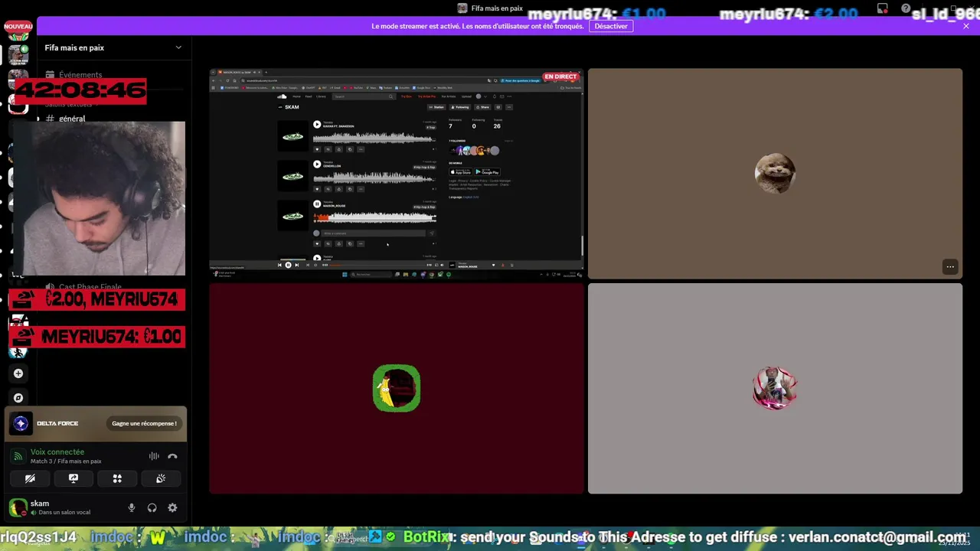Mute the microphone next to skam
This screenshot has height=551, width=980.
132,507
